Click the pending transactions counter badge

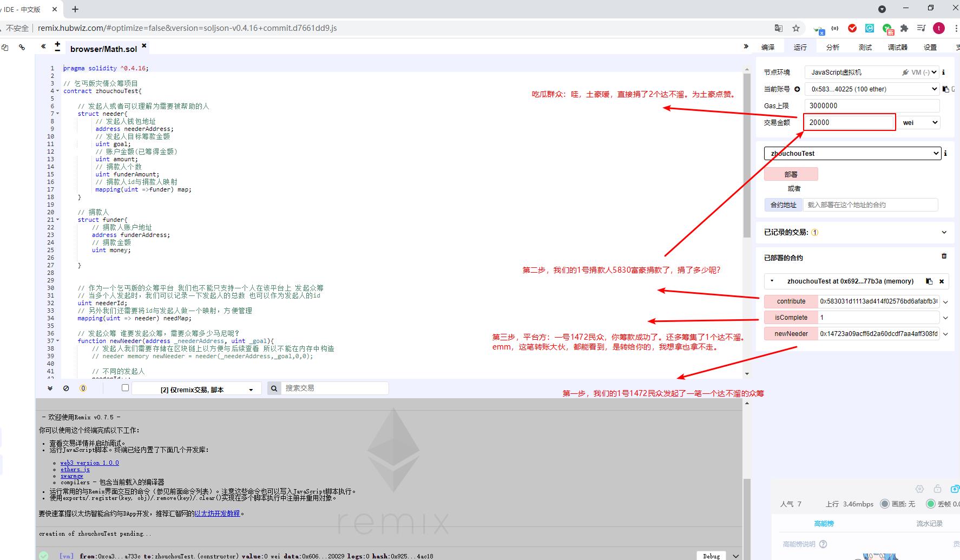(83, 388)
